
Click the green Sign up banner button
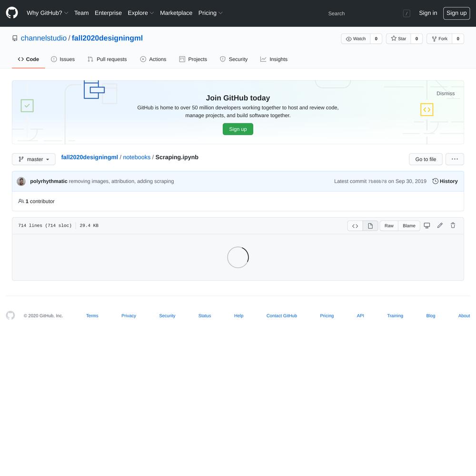click(238, 129)
